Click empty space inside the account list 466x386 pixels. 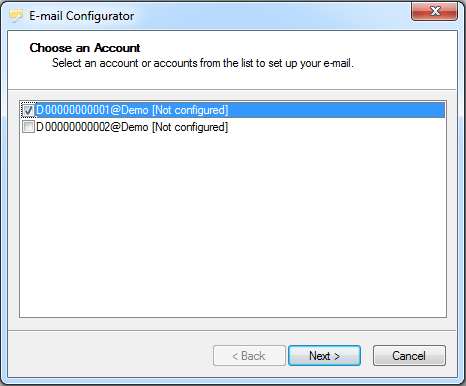click(233, 225)
